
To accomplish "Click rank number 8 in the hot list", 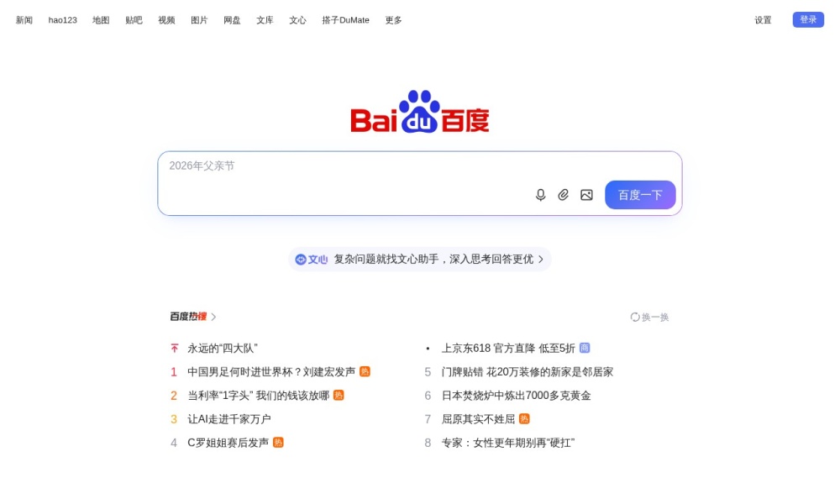I will point(428,443).
